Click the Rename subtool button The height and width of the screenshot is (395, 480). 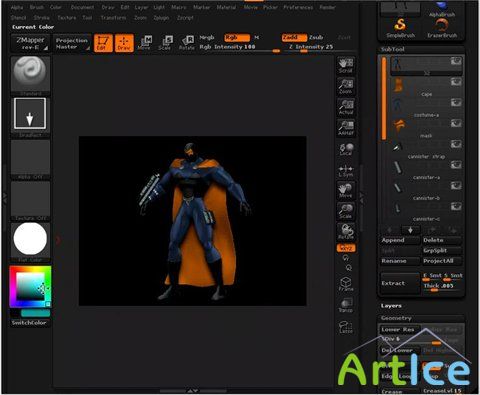[400, 261]
